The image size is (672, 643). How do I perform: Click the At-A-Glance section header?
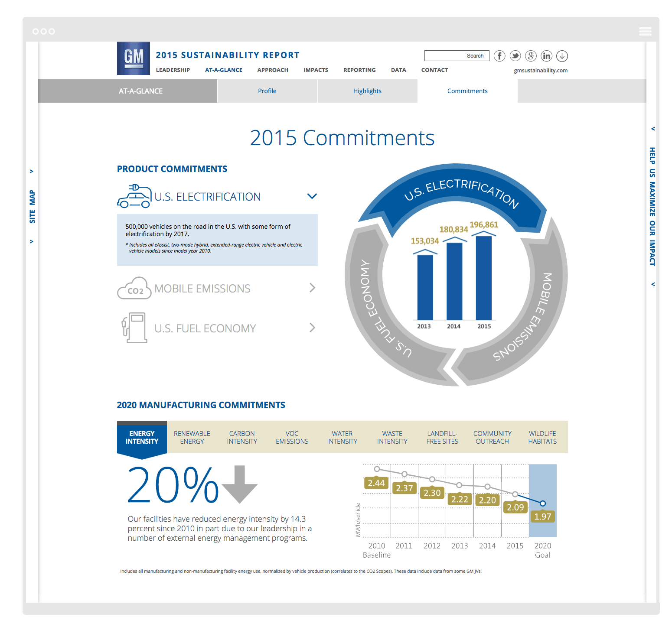pos(141,91)
